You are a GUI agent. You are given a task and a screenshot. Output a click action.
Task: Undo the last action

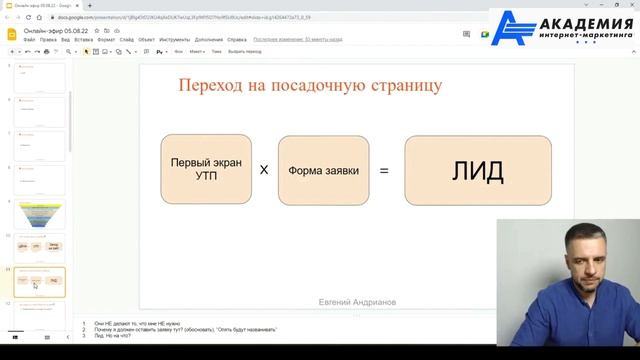tap(28, 52)
